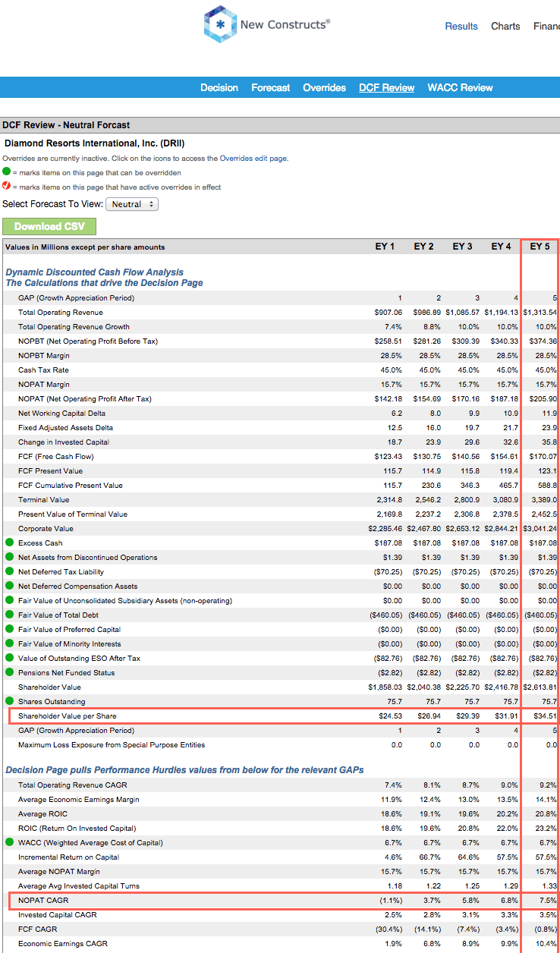Click override icon for Pensions Net Funded Status
Viewport: 560px width, 953px height.
pos(9,672)
